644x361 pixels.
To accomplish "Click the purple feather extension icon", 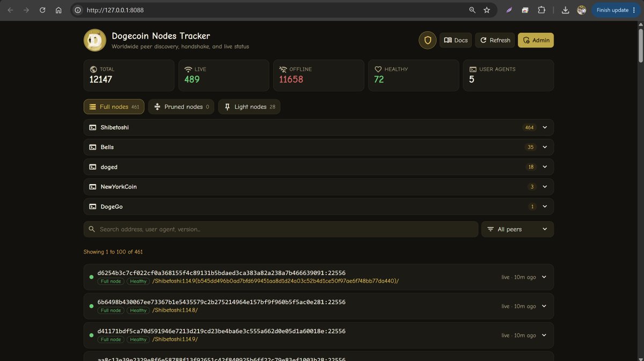I will click(x=509, y=10).
